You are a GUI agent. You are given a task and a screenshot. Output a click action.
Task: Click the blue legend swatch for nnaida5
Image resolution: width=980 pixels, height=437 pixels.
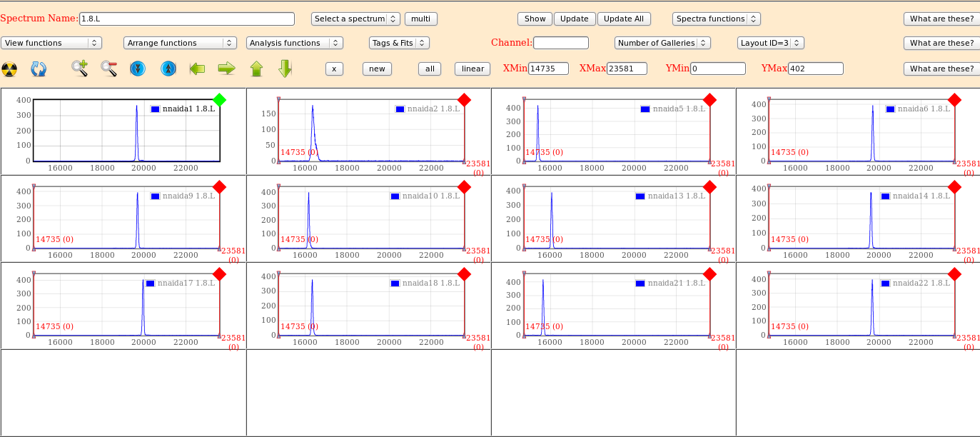point(645,109)
